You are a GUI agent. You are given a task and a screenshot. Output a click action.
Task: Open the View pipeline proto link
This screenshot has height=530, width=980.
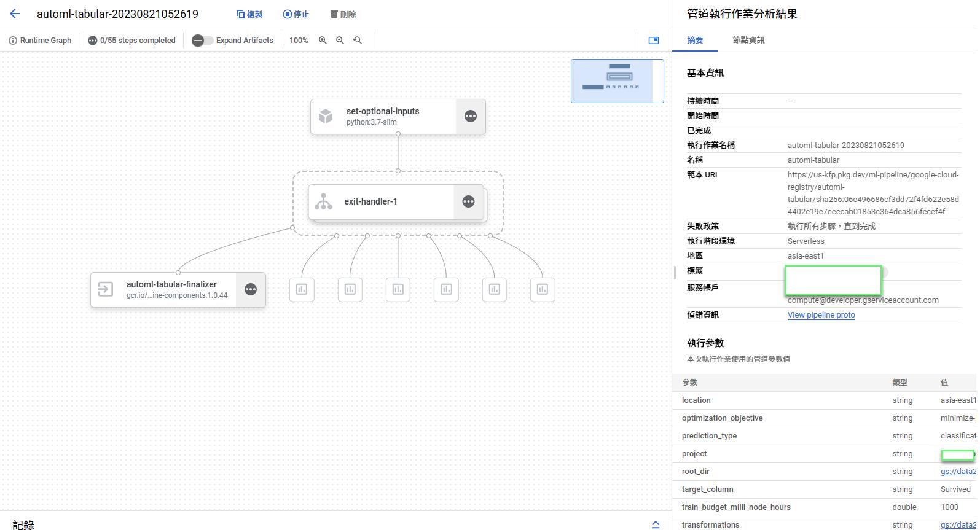point(821,315)
